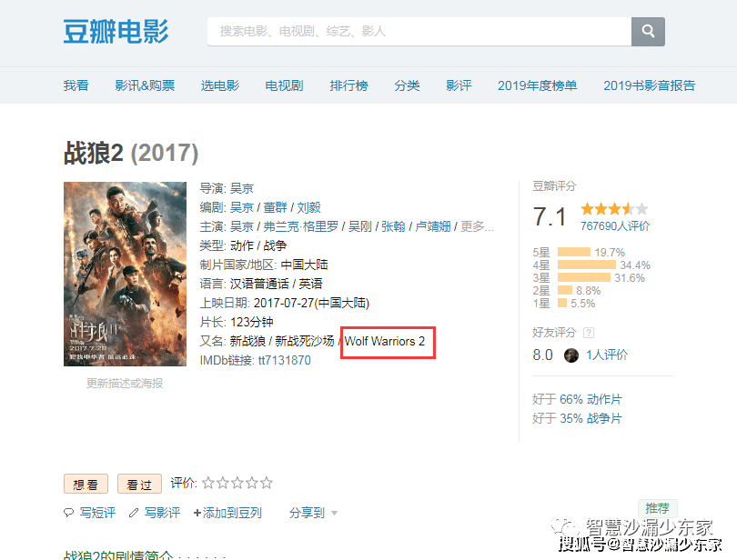Image resolution: width=737 pixels, height=560 pixels.
Task: Open writer 董群 profile link
Action: click(x=275, y=207)
